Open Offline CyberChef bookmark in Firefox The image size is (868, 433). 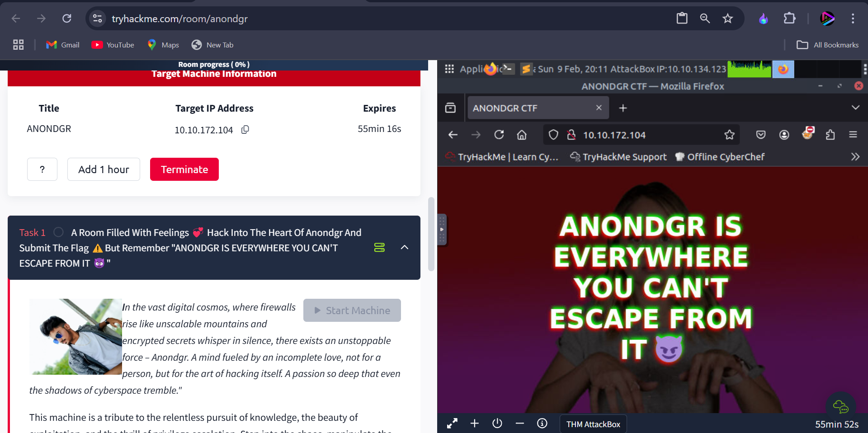[720, 157]
